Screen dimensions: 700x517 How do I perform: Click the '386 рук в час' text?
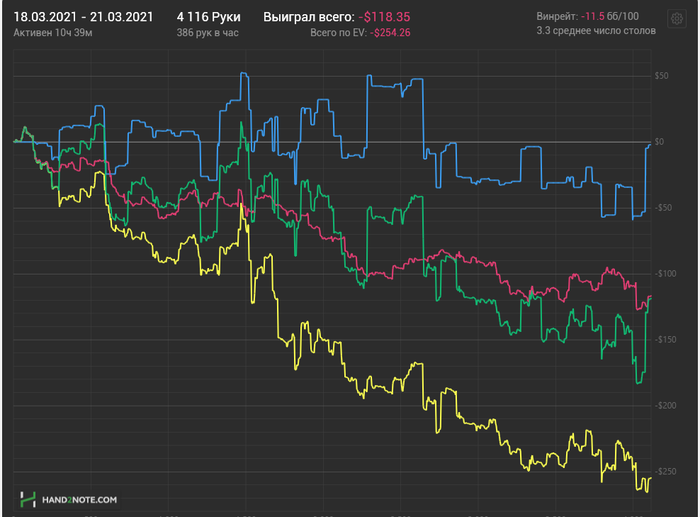point(208,33)
